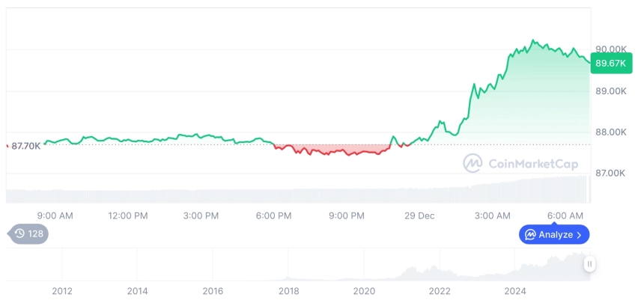This screenshot has width=644, height=300.
Task: Jump to 2022 in the timeline navigator
Action: pos(440,290)
